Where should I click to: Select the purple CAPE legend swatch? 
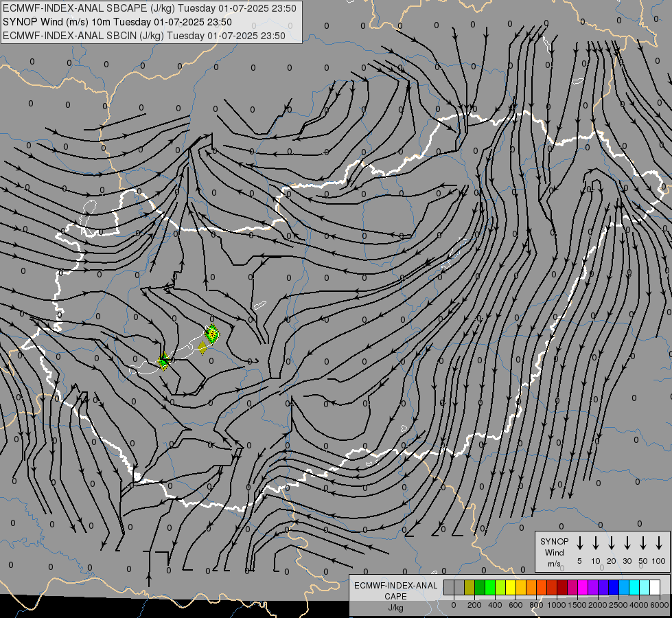[x=592, y=587]
